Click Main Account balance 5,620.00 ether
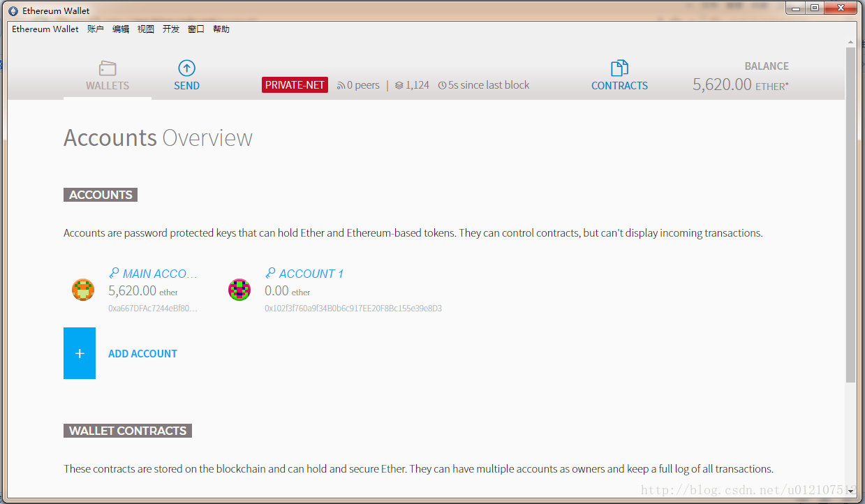 tap(143, 291)
